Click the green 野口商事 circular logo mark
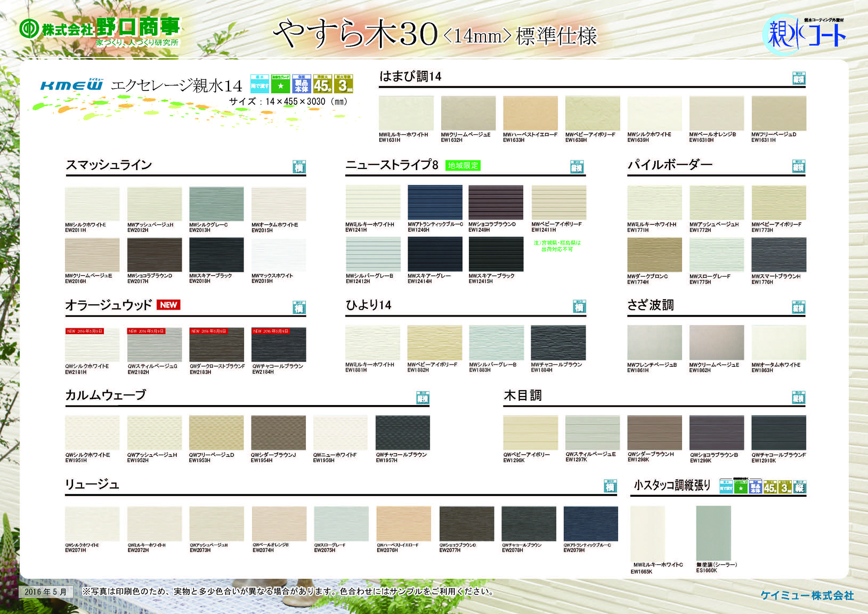This screenshot has height=614, width=868. [x=29, y=28]
